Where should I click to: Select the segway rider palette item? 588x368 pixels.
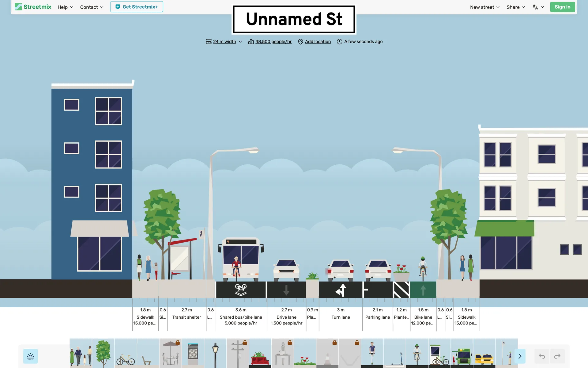click(372, 353)
